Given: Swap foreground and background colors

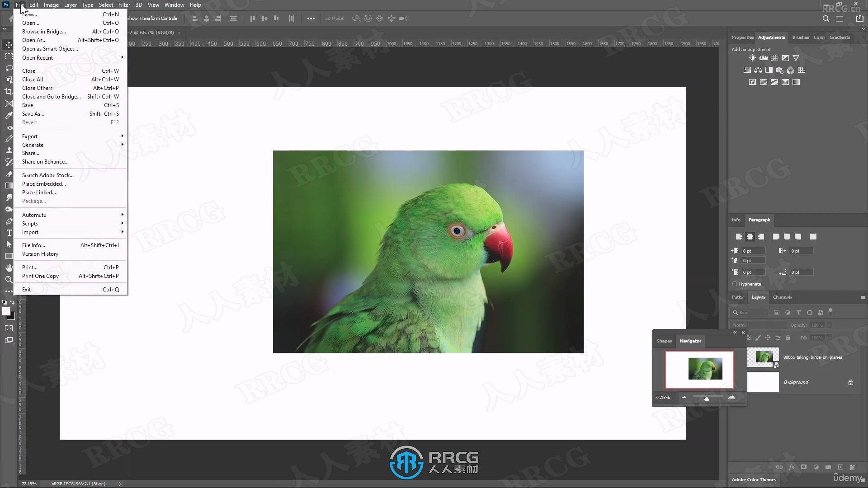Looking at the screenshot, I should (12, 302).
